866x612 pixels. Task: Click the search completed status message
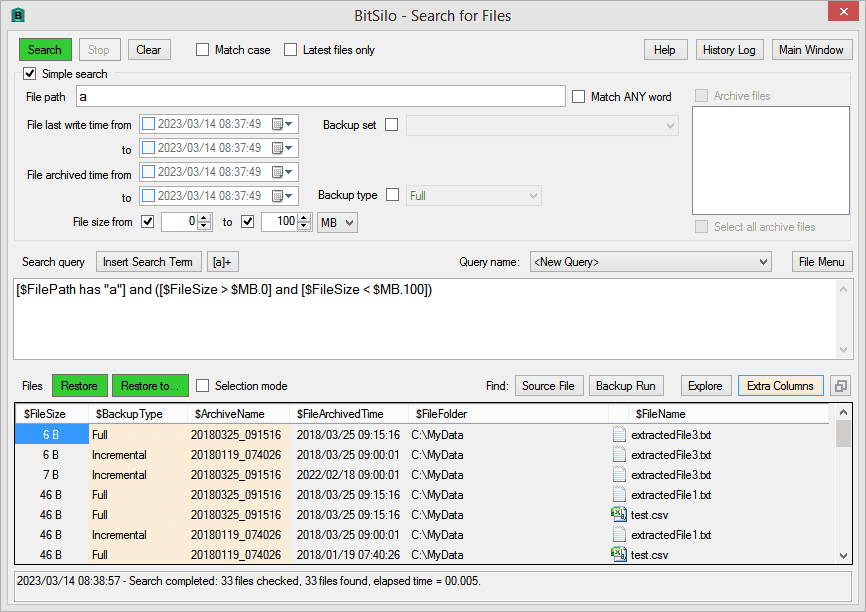(x=249, y=581)
